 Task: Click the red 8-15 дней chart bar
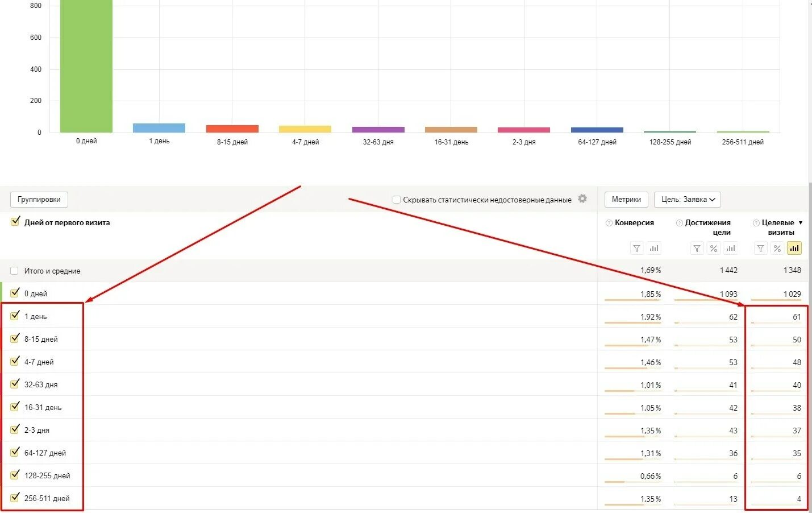coord(232,129)
